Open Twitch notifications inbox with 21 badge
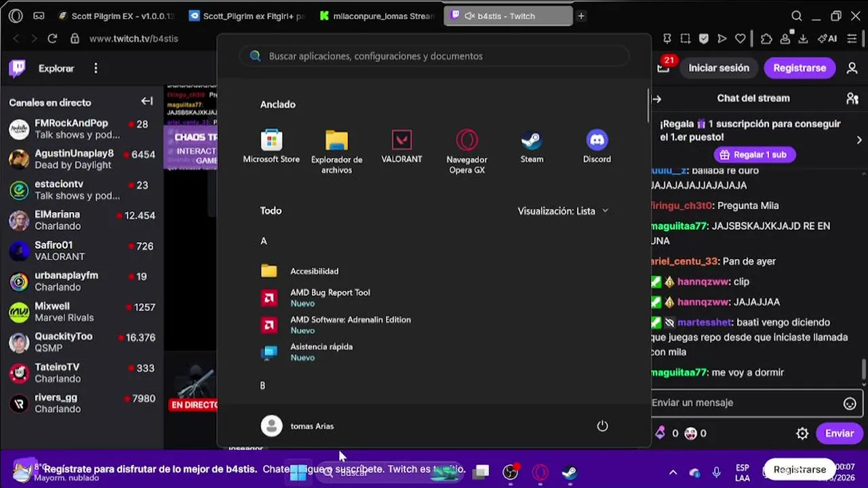This screenshot has width=868, height=488. pos(664,68)
